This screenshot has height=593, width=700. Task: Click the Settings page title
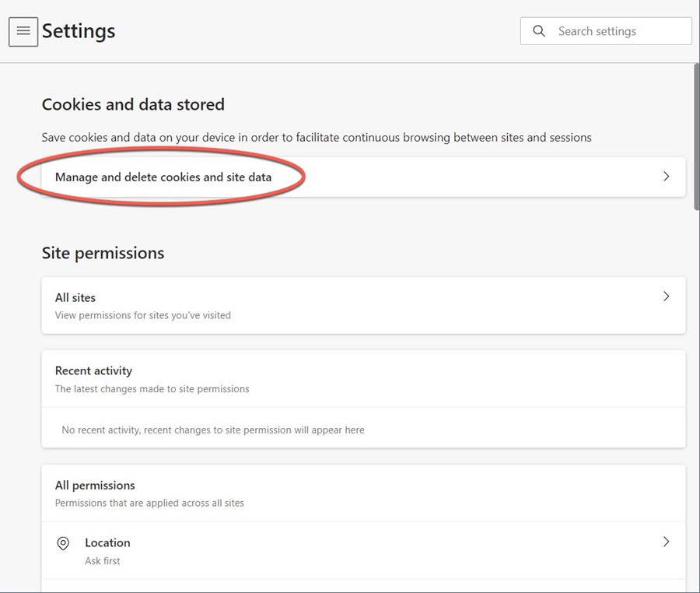[79, 31]
